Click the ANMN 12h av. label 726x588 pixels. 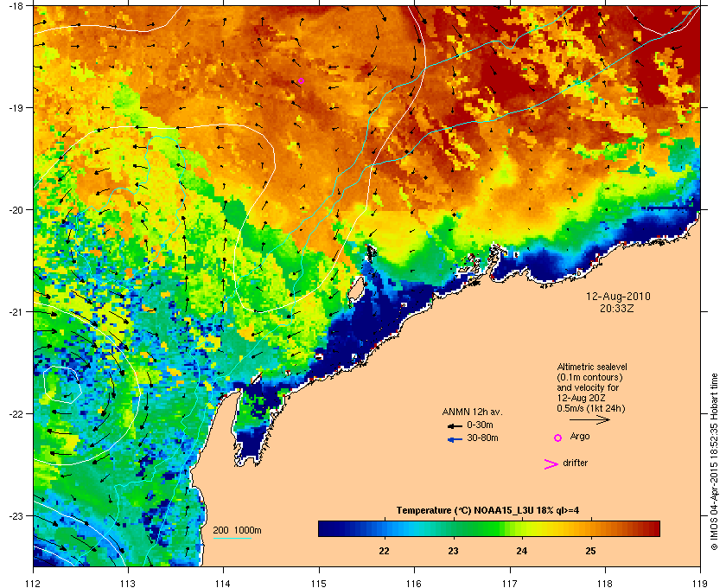pyautogui.click(x=472, y=412)
